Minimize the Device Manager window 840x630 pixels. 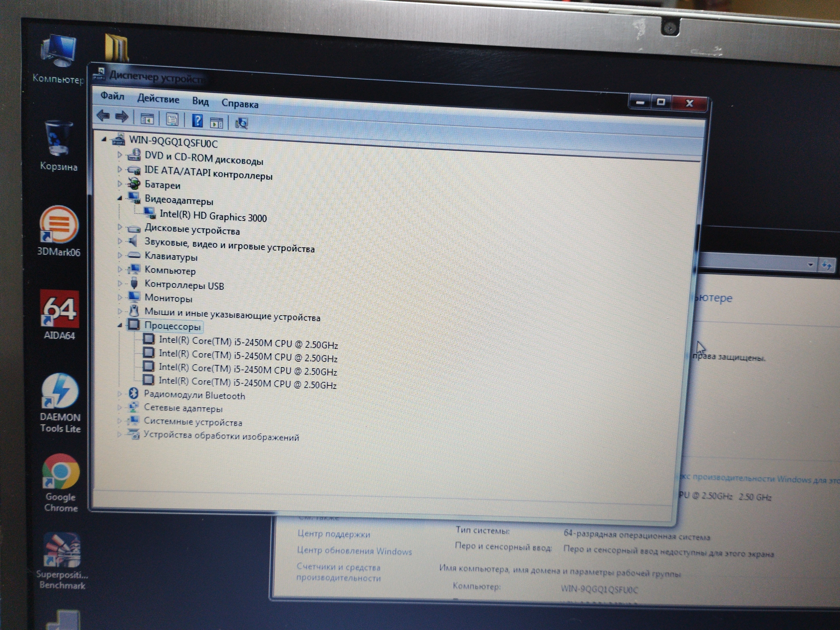point(640,102)
